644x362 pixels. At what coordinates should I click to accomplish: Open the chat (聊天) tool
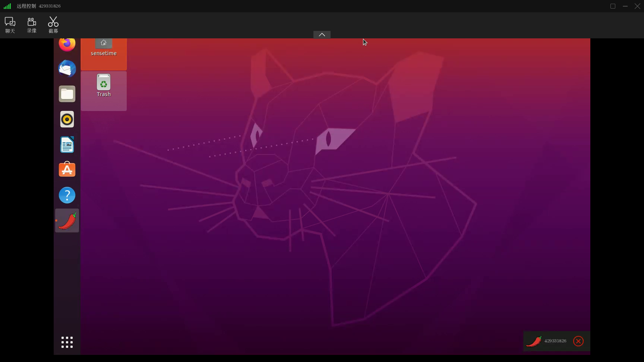click(10, 25)
